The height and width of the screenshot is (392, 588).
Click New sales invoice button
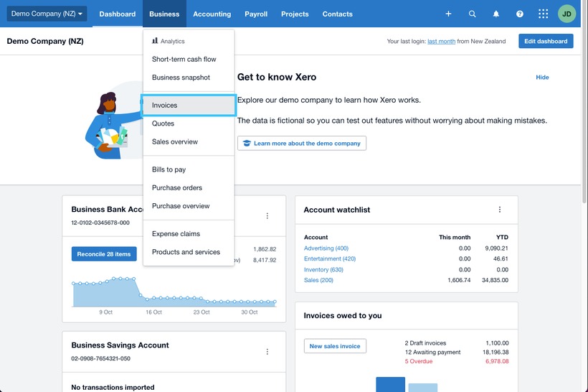[x=335, y=346]
